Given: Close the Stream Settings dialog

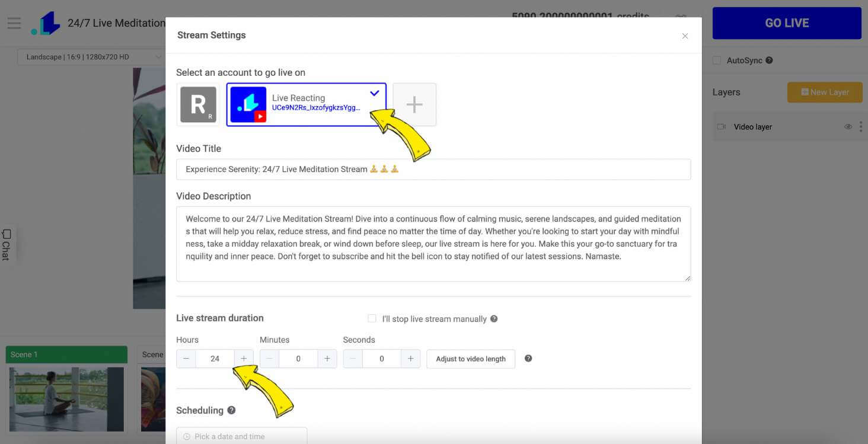Looking at the screenshot, I should [x=685, y=36].
